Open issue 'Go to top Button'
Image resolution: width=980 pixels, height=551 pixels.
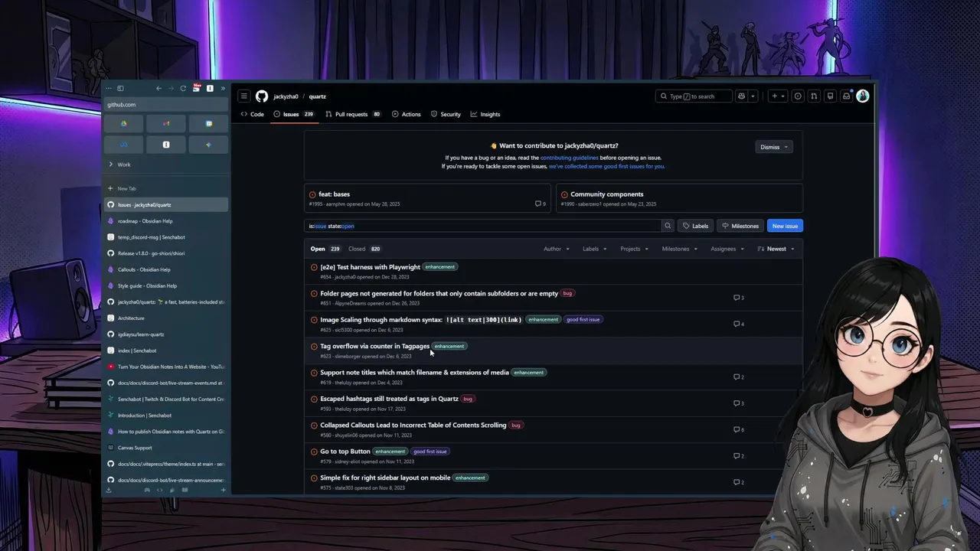345,452
